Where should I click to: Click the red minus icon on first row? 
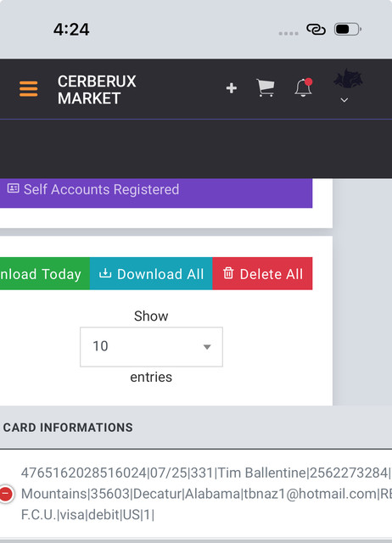click(6, 494)
